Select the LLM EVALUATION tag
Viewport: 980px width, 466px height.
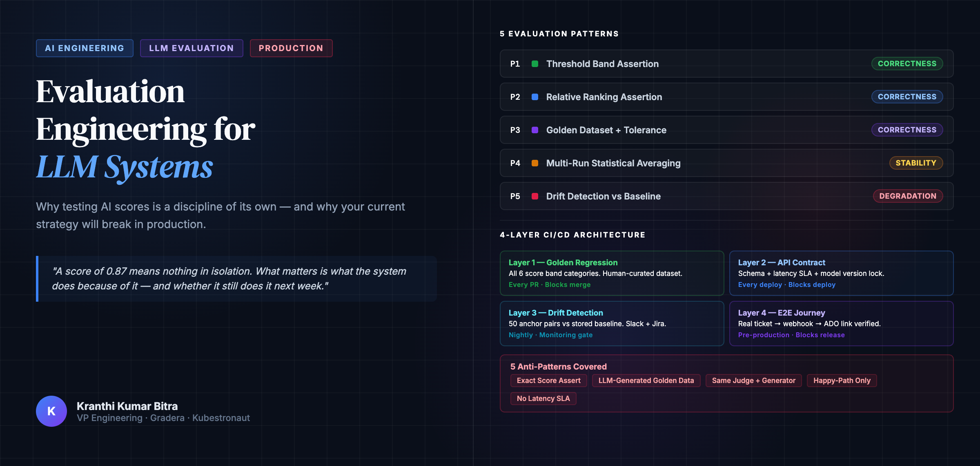192,48
